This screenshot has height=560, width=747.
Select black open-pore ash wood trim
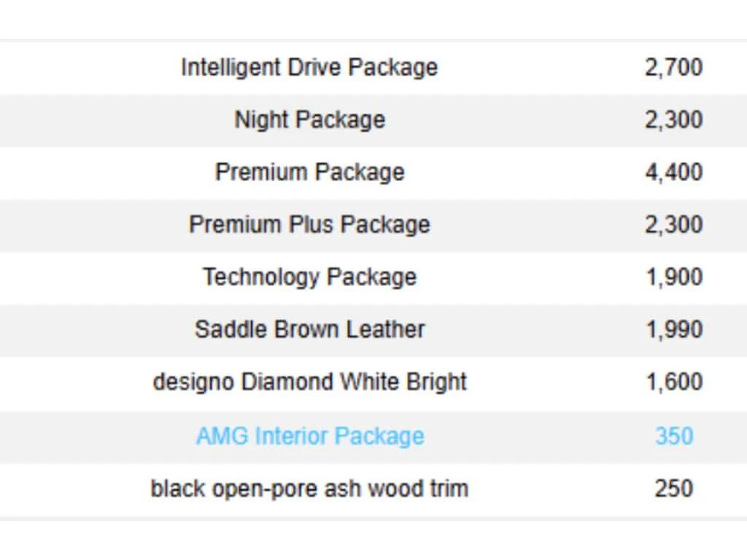pyautogui.click(x=309, y=489)
